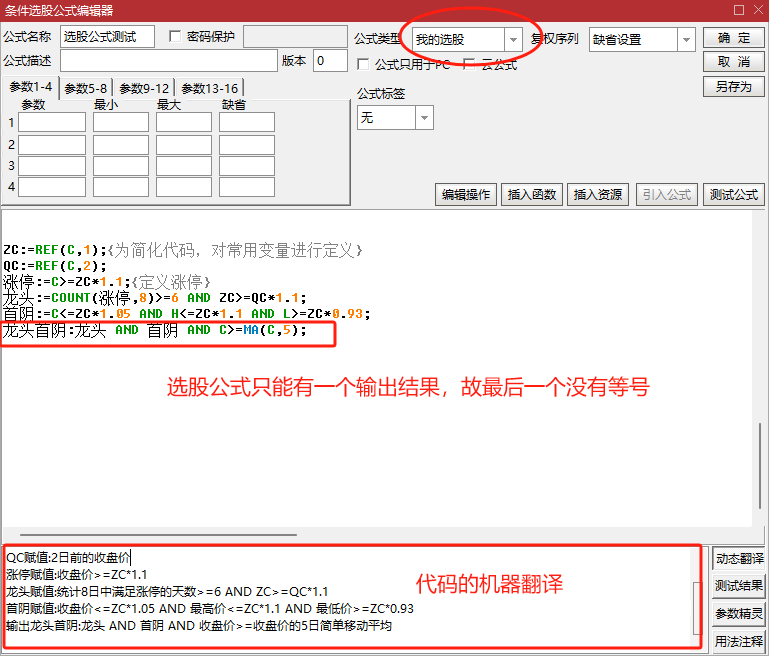
Task: Click row 3 参数 name field
Action: [52, 166]
